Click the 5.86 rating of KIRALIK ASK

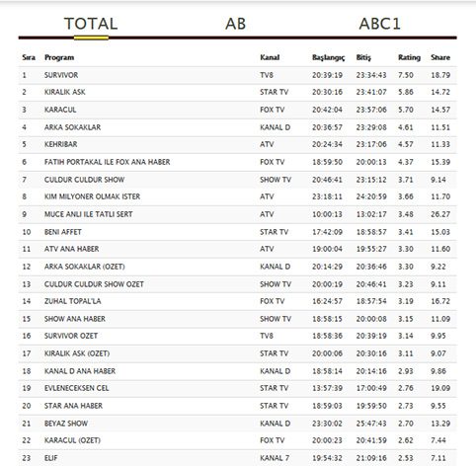point(406,92)
